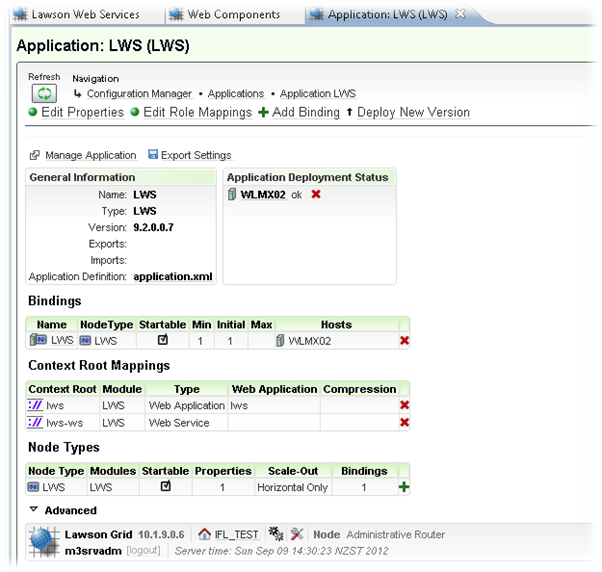Viewport: 602px width, 572px height.
Task: Click the home icon beside IFL_TEST
Action: (205, 534)
